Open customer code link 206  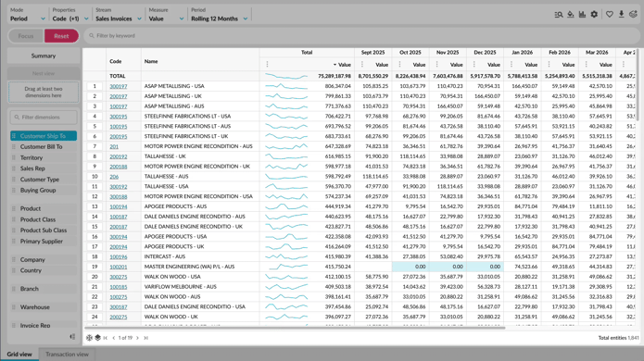pyautogui.click(x=114, y=177)
